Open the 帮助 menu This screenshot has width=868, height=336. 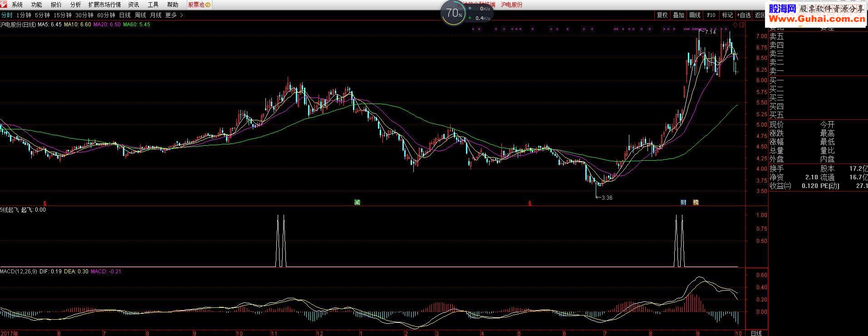tap(172, 5)
